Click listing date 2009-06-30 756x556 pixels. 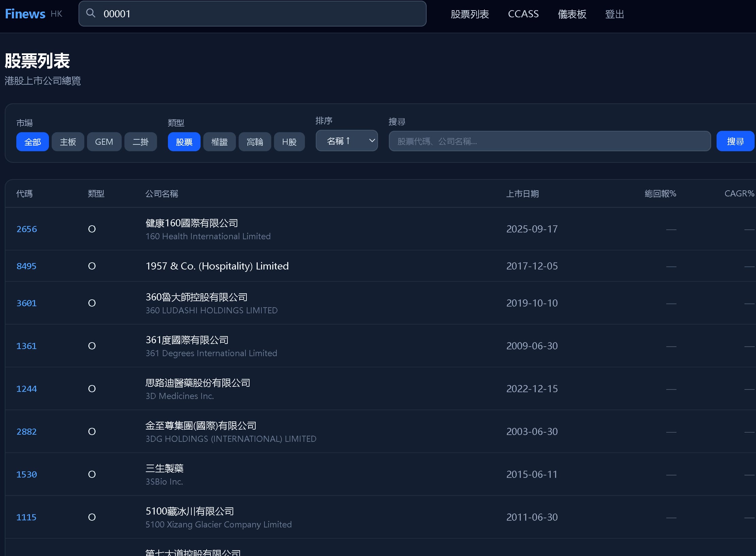(532, 346)
